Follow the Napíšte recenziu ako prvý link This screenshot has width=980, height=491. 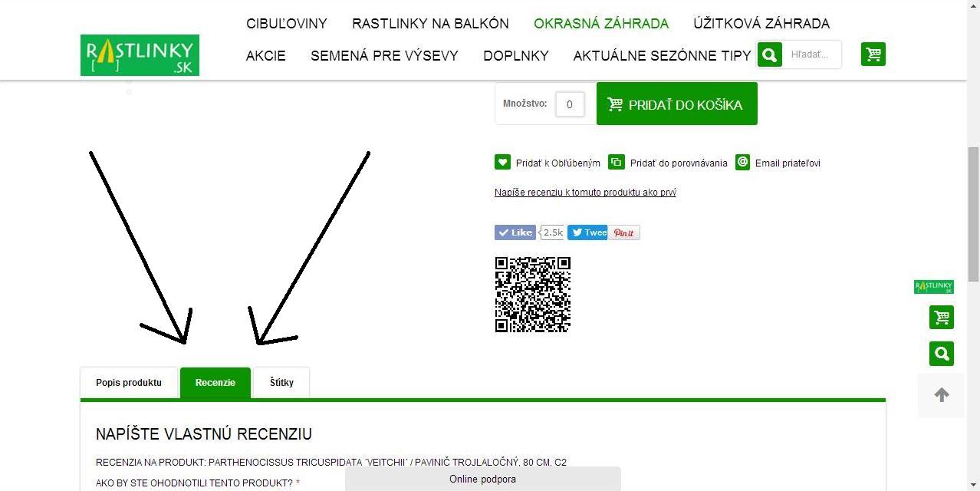point(585,193)
